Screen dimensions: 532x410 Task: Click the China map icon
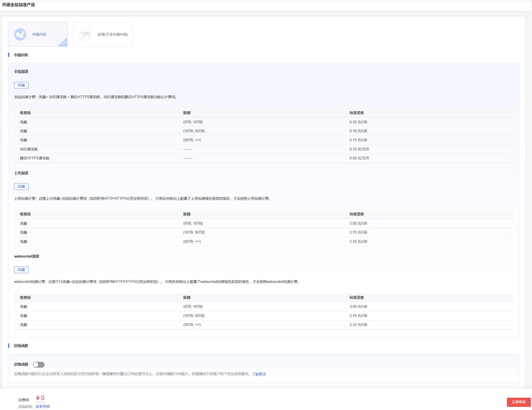[x=20, y=35]
